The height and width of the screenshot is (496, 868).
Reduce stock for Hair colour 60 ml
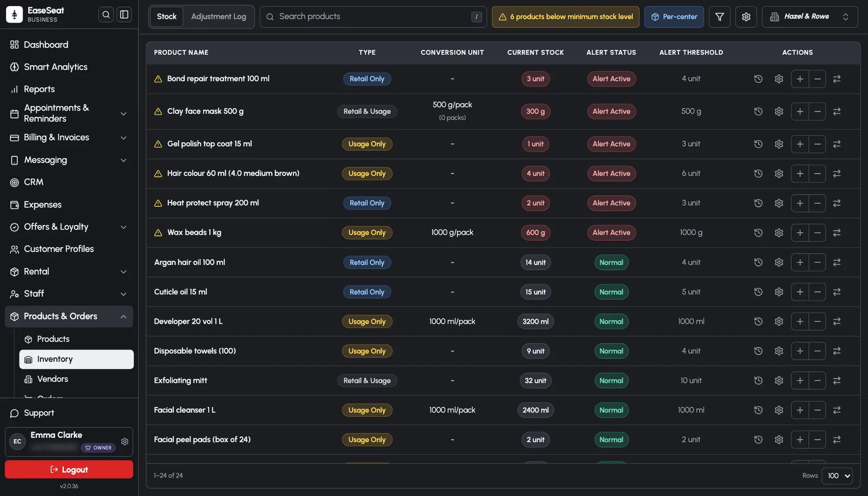(x=817, y=173)
